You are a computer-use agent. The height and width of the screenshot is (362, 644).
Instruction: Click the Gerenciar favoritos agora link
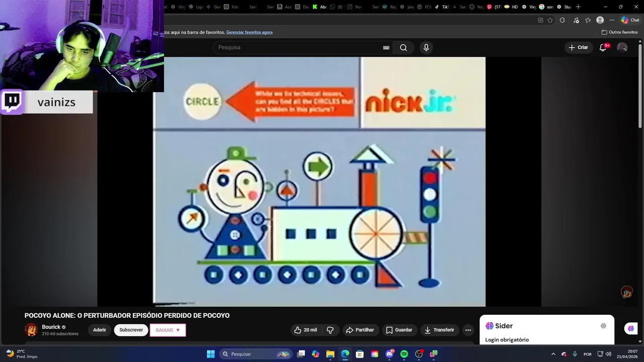click(249, 32)
